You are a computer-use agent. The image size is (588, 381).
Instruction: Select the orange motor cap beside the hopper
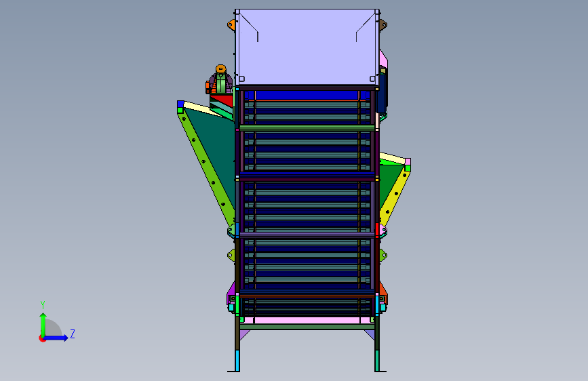[221, 69]
